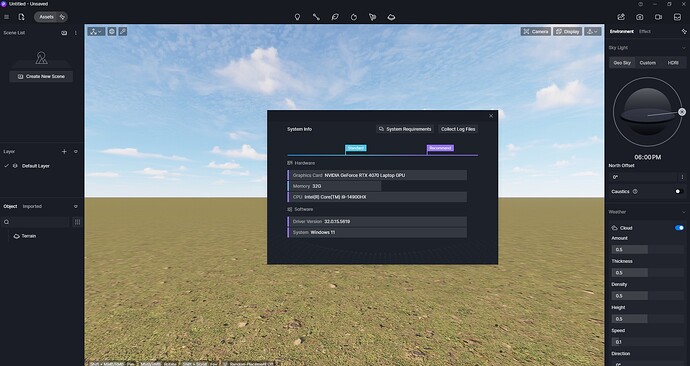690x366 pixels.
Task: Open the video recording icon
Action: [x=658, y=17]
